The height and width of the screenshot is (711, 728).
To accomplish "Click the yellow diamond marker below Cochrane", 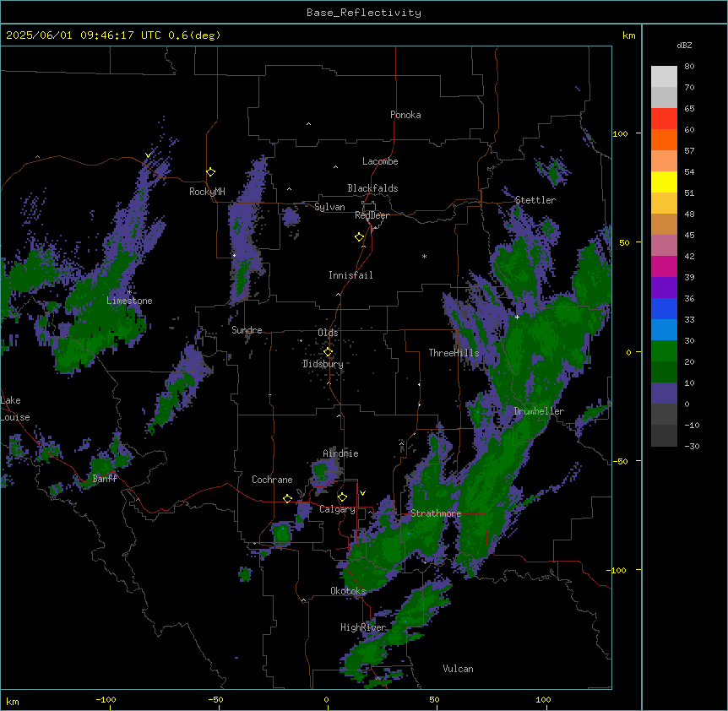I will [x=287, y=498].
